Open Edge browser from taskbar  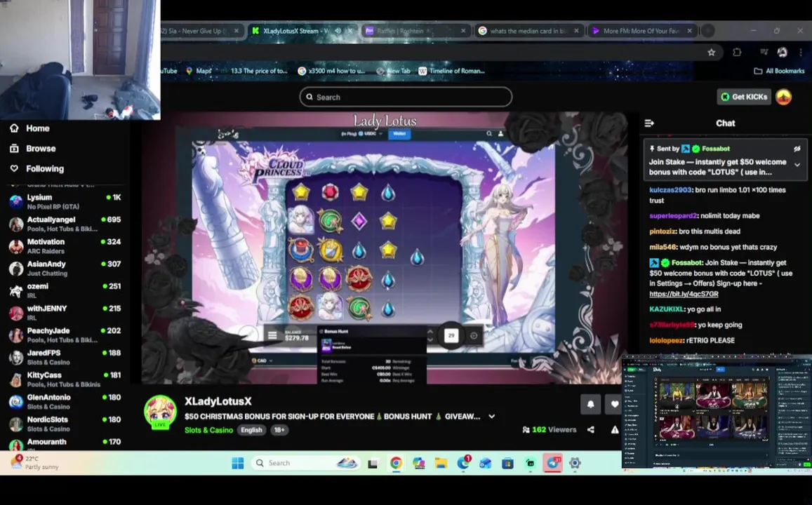463,463
